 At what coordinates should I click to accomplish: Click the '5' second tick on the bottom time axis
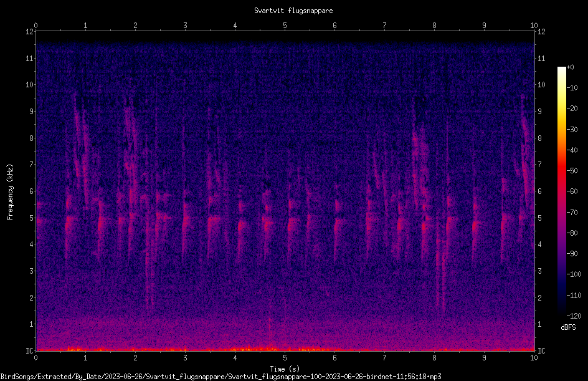point(285,358)
